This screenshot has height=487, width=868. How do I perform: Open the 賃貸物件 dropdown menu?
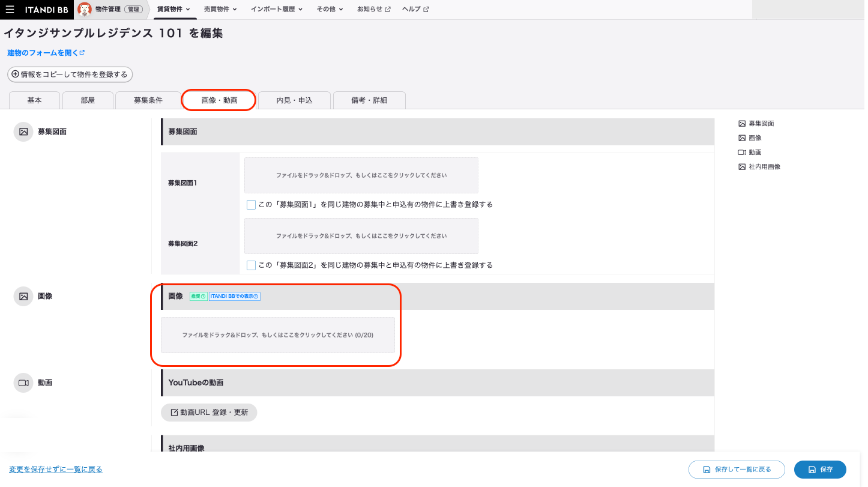point(173,10)
